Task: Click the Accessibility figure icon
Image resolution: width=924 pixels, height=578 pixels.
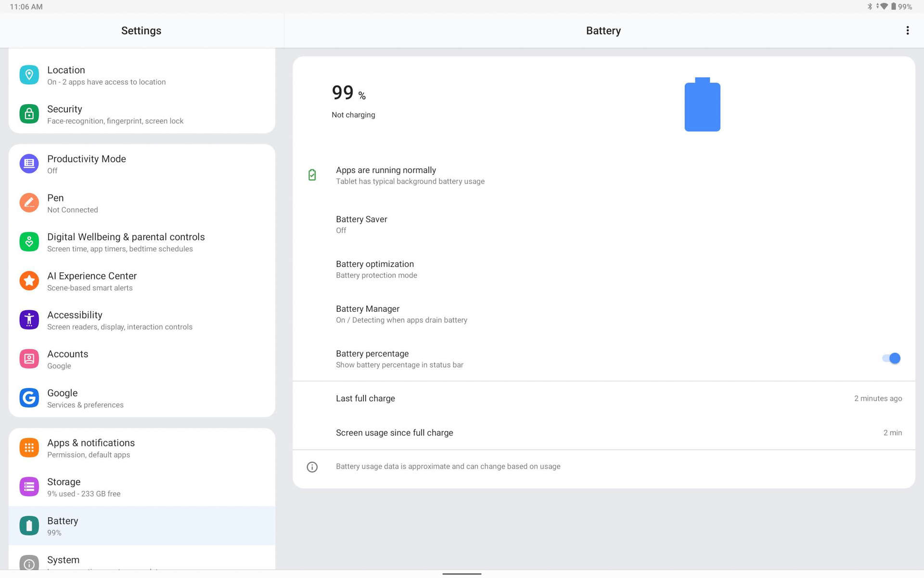Action: [29, 320]
